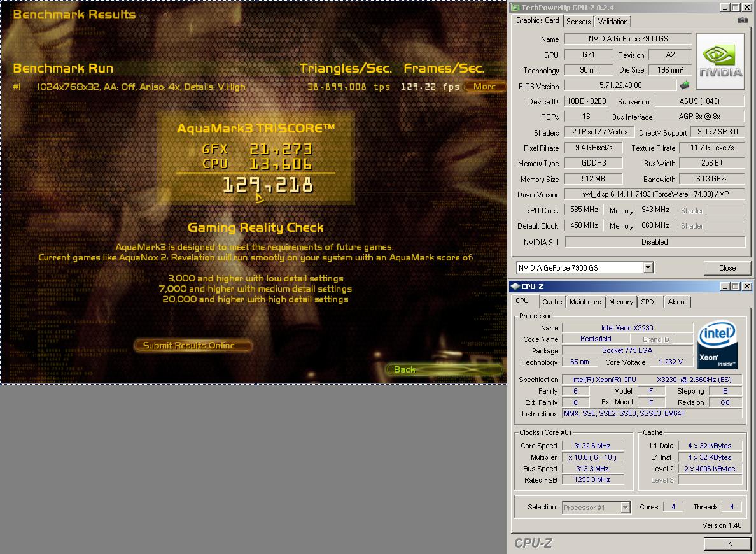The image size is (756, 554).
Task: Click the CPU Specification field
Action: [x=652, y=380]
